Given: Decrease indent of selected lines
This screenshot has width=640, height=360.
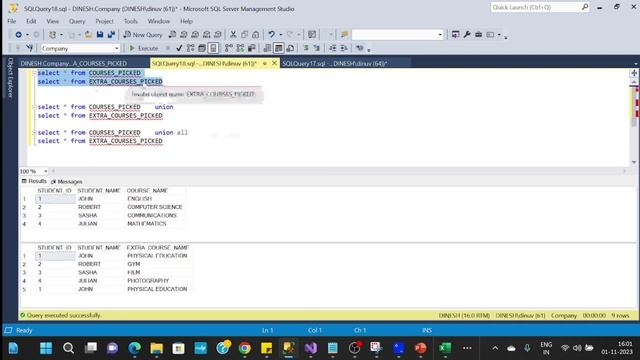Looking at the screenshot, I should (333, 48).
